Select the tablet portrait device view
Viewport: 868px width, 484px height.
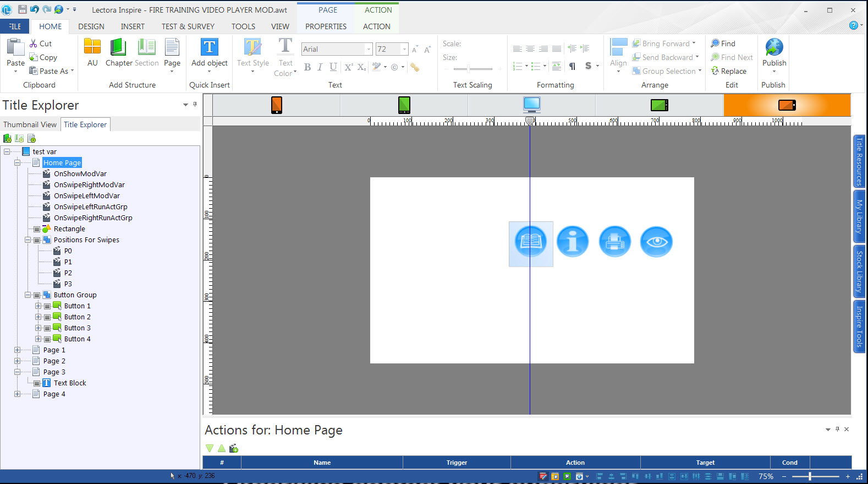coord(404,105)
